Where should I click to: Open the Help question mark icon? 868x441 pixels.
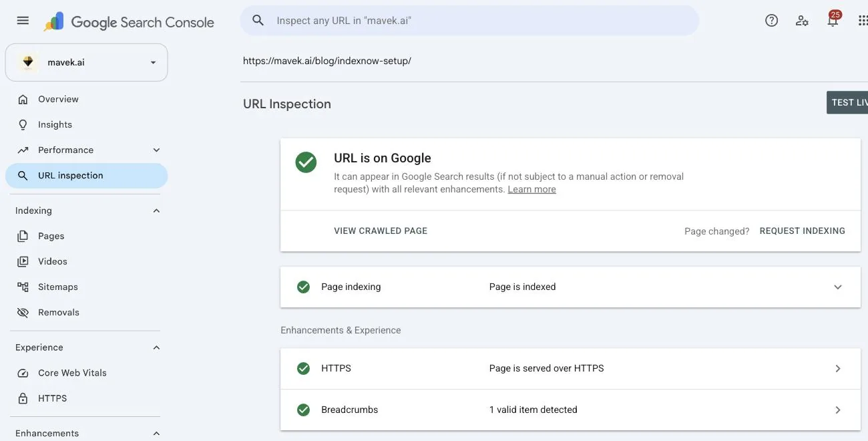click(x=771, y=21)
